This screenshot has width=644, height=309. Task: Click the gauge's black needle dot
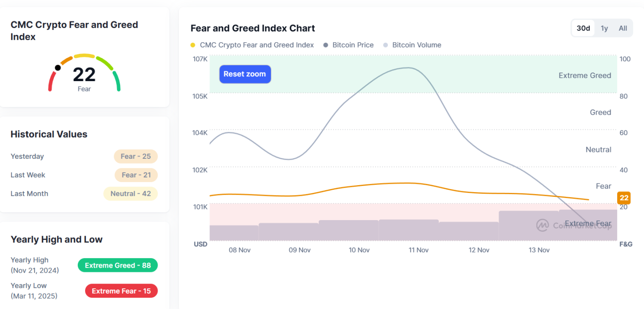(58, 68)
